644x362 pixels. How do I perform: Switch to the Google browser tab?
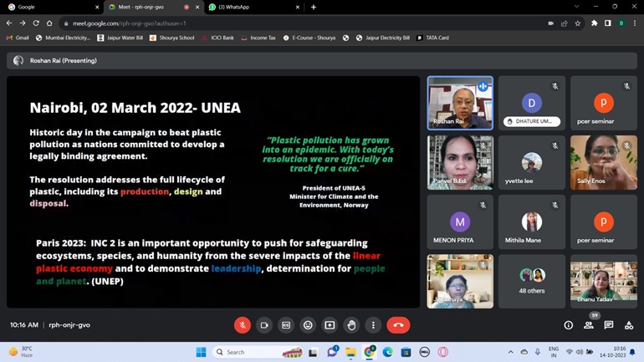pyautogui.click(x=50, y=7)
